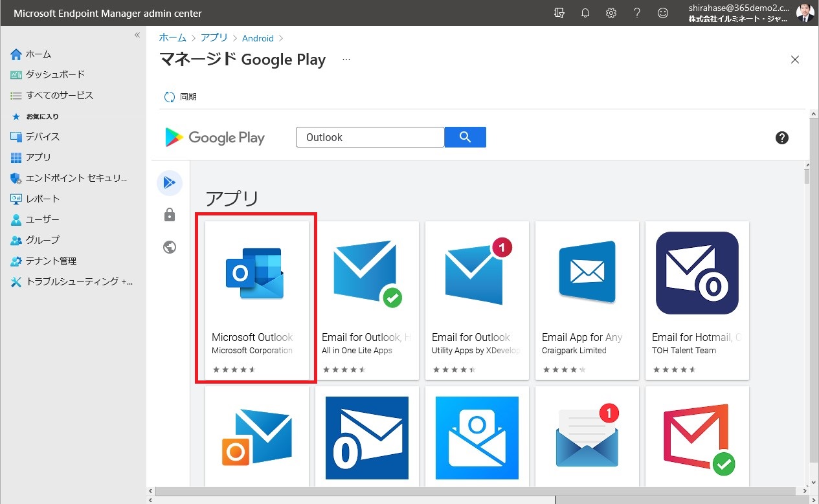Go to the ホーム breadcrumb link

[x=173, y=38]
